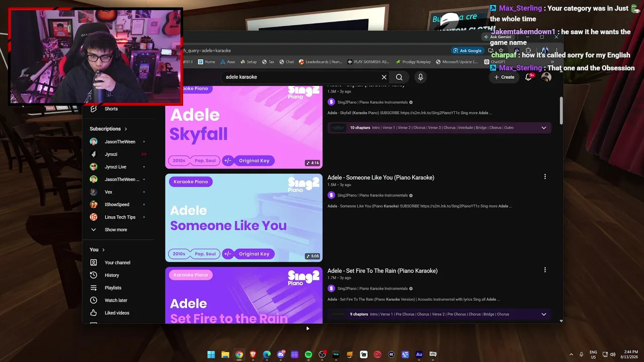
Task: Expand subscriptions with Show more
Action: [116, 230]
